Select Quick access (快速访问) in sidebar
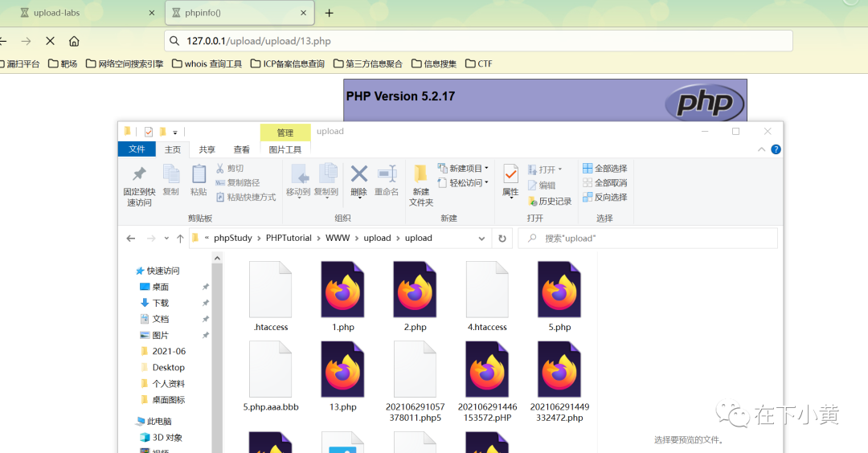The width and height of the screenshot is (868, 453). [158, 271]
